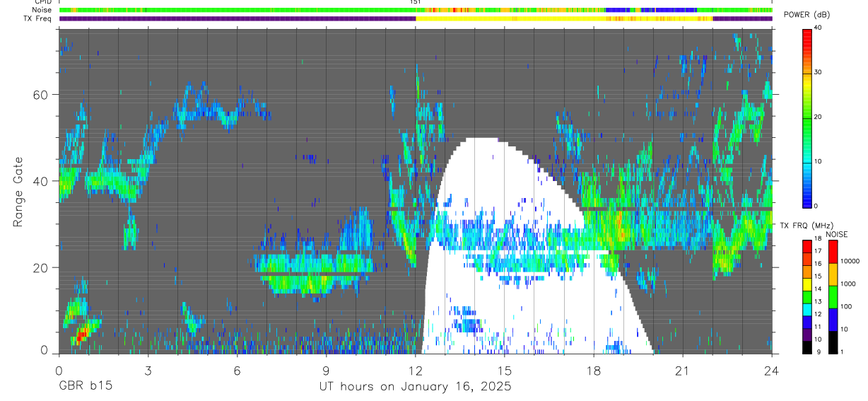Pick the red TX FRQ legend swatch

pos(807,247)
